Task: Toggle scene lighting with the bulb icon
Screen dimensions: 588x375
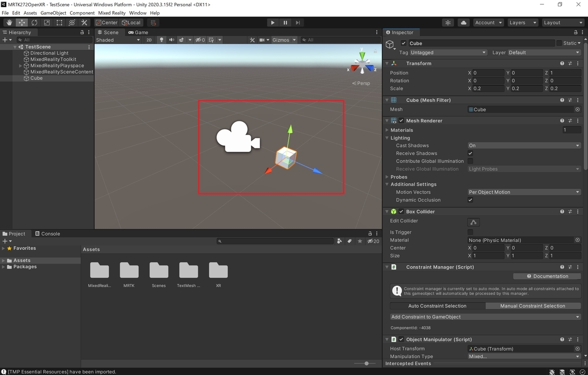Action: coord(162,40)
